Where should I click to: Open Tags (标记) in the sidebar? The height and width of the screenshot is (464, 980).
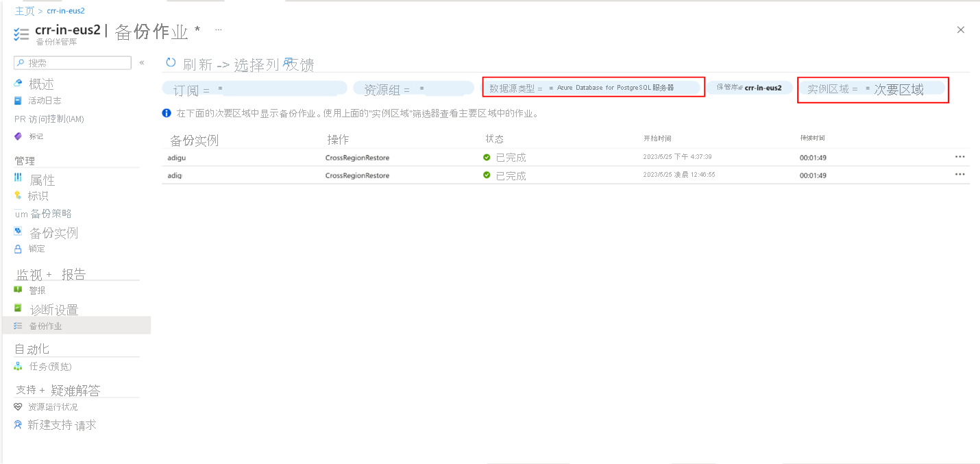[36, 136]
